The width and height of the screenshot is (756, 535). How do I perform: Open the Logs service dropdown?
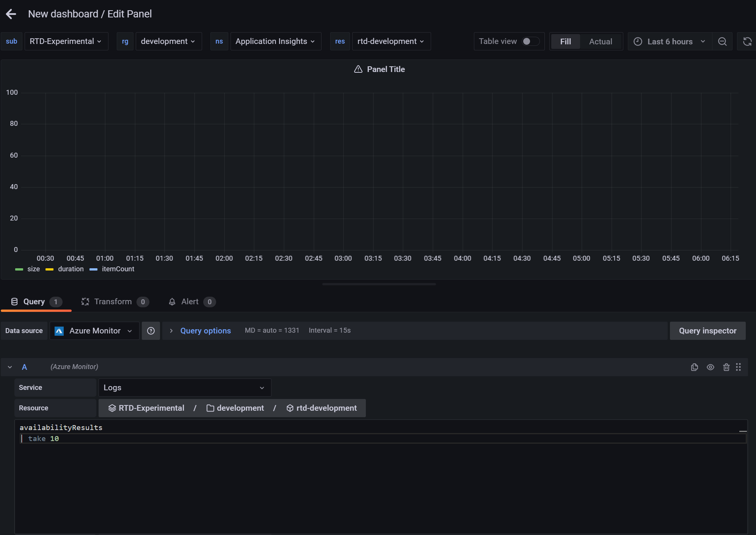(185, 387)
